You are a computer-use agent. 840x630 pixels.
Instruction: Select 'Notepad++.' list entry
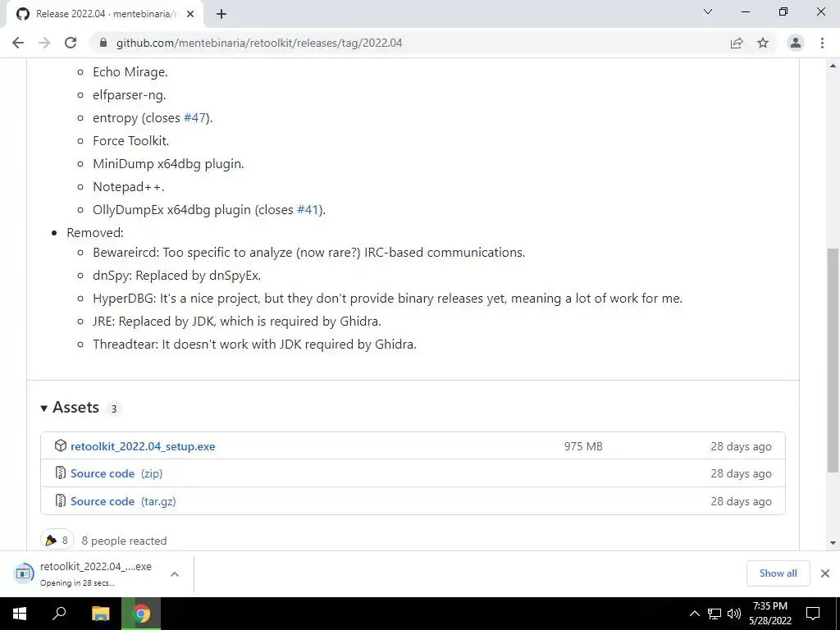129,187
